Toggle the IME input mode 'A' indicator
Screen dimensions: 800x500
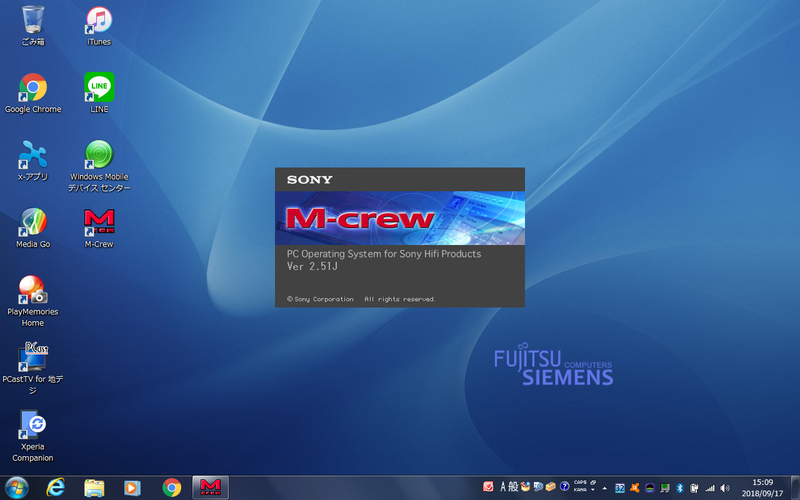point(504,487)
